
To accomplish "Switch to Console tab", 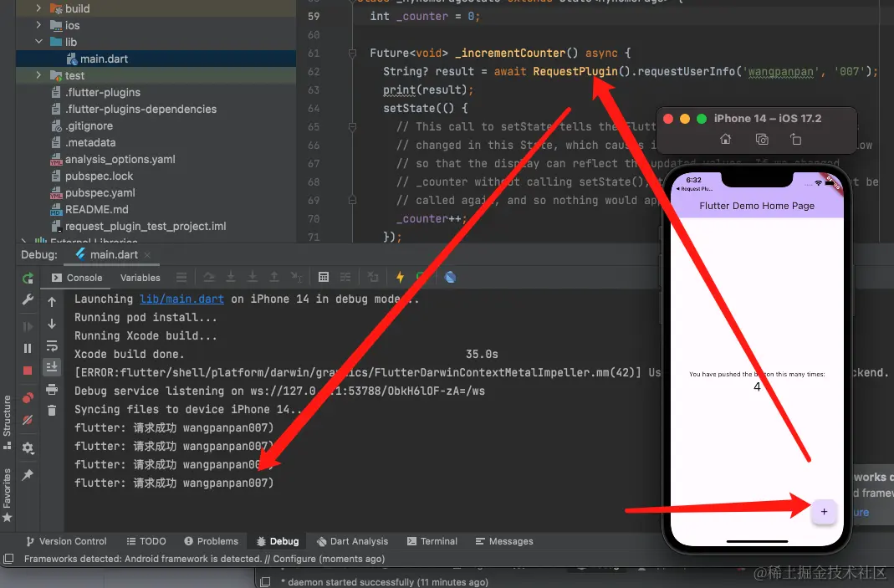I will (x=77, y=278).
